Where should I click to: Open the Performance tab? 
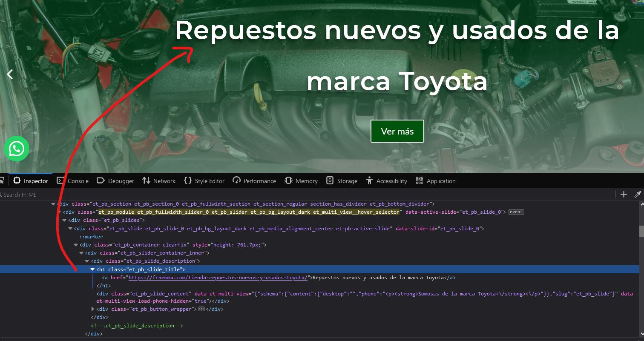click(254, 181)
